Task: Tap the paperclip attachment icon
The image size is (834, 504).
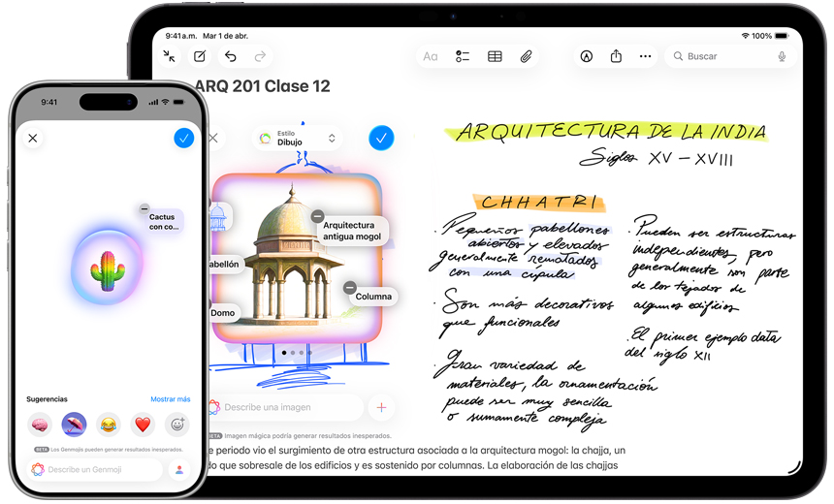Action: tap(526, 56)
